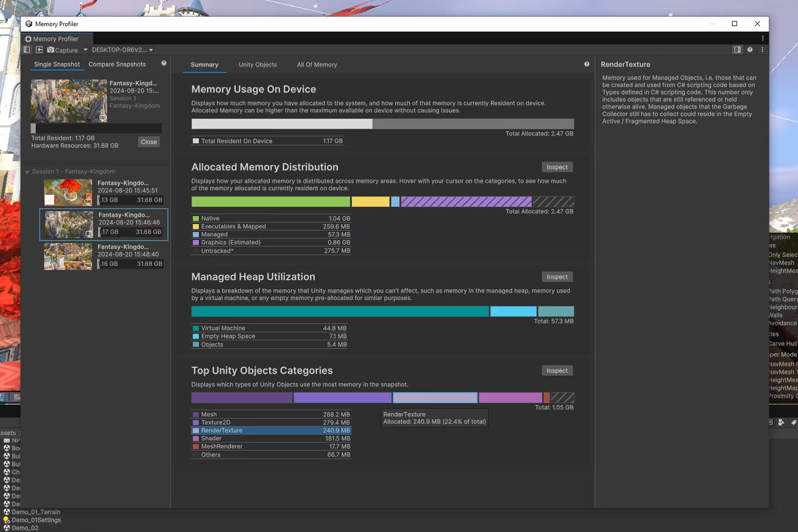Toggle the details side panel icon

[x=737, y=50]
